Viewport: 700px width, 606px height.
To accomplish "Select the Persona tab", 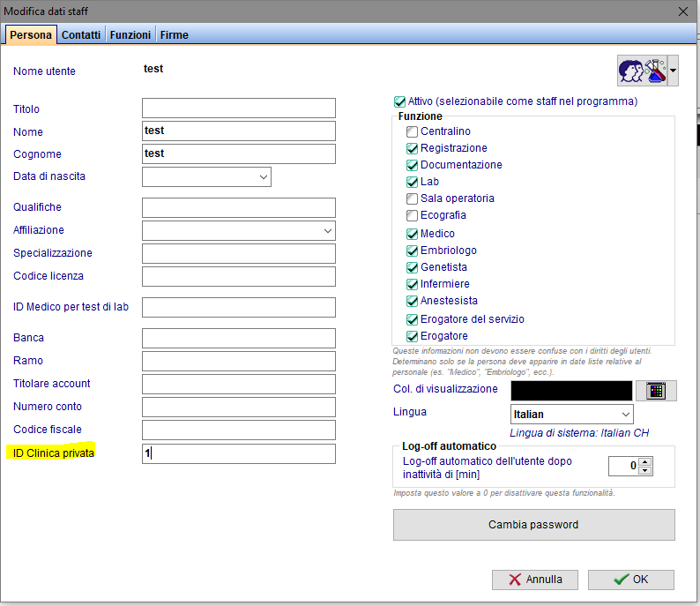I will click(31, 34).
